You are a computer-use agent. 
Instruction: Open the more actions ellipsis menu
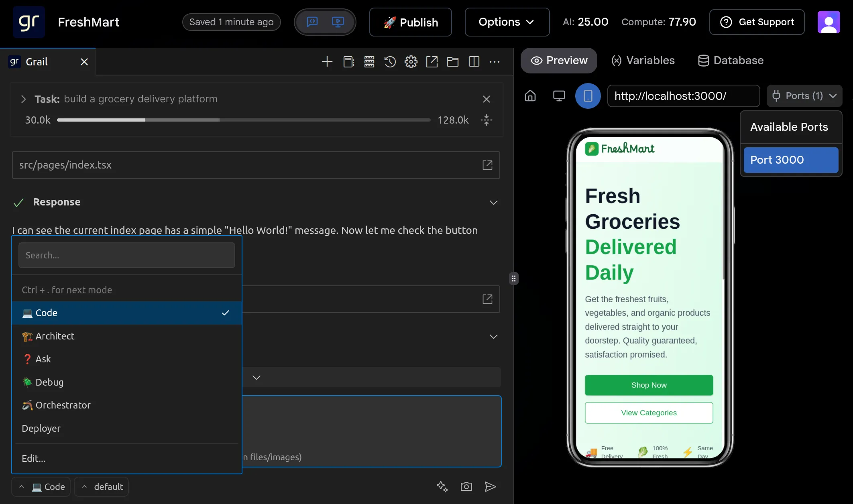pyautogui.click(x=495, y=62)
